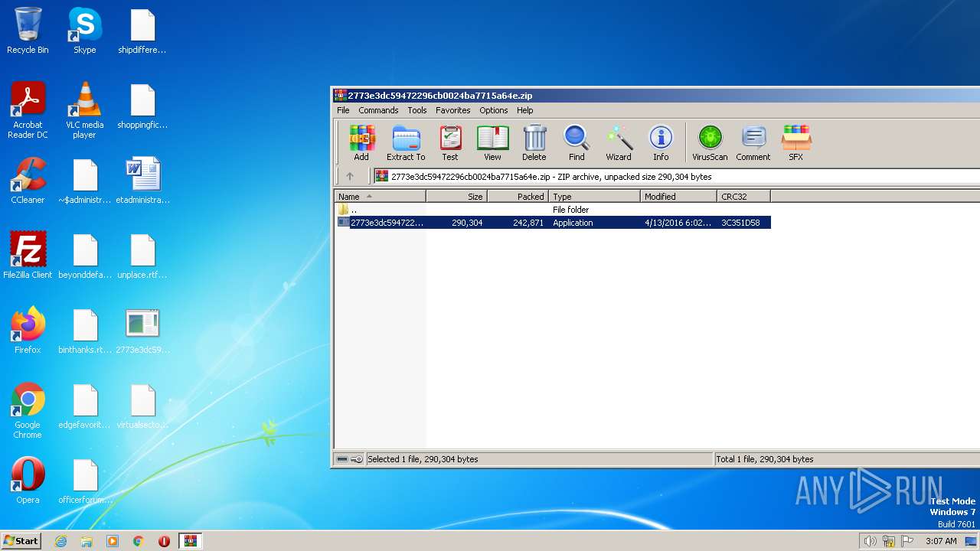Click the status bar drive icon

point(342,459)
